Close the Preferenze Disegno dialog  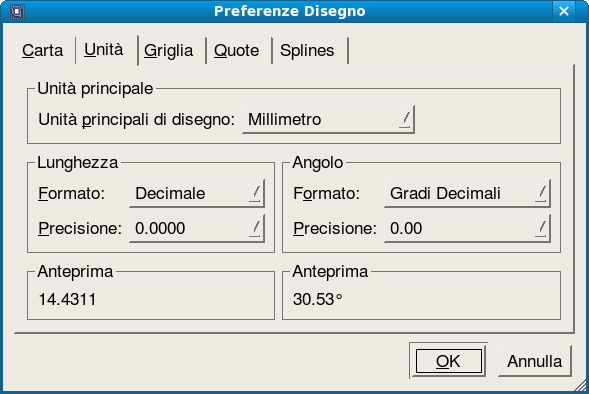(563, 11)
